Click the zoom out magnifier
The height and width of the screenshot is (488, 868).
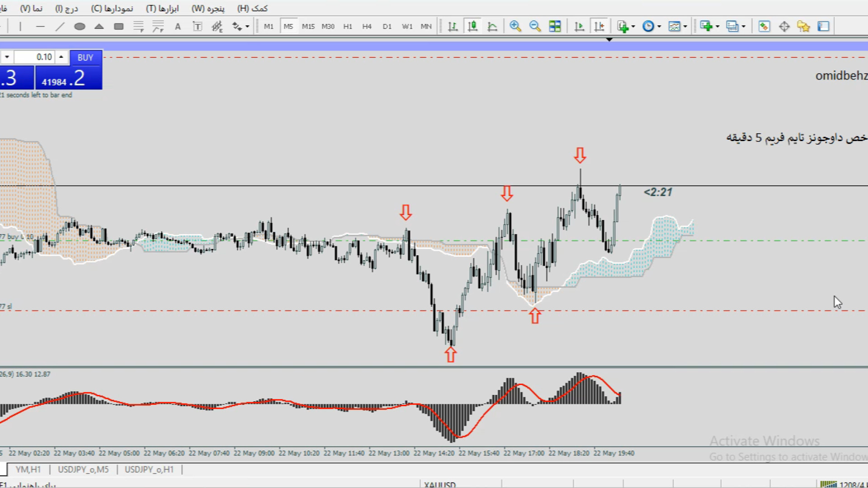(x=535, y=27)
